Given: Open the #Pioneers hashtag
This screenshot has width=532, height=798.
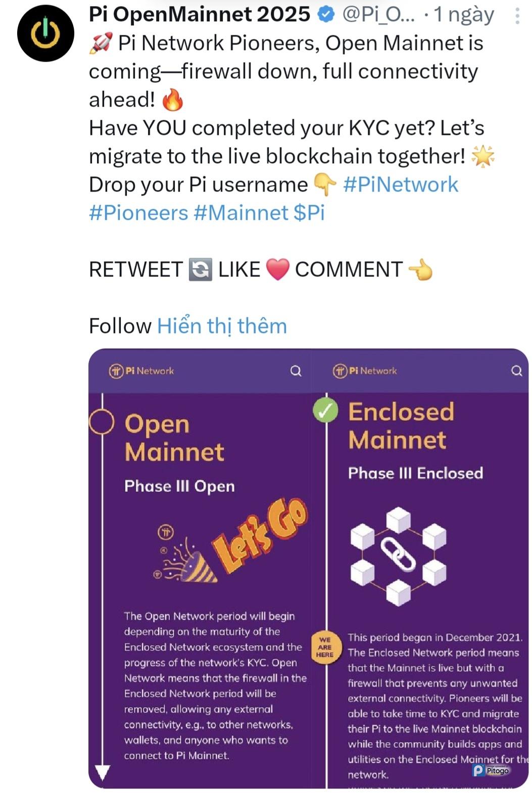Looking at the screenshot, I should [138, 213].
